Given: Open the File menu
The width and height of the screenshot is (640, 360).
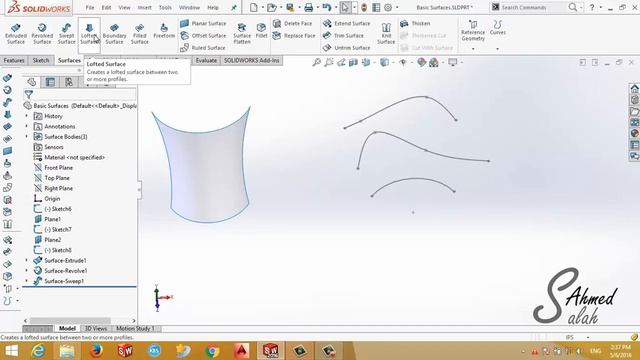Looking at the screenshot, I should 90,7.
